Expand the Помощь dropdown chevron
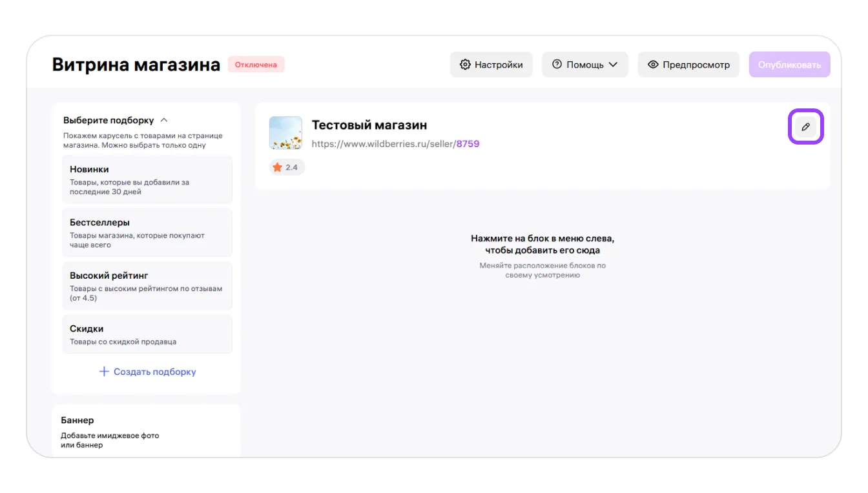868x493 pixels. tap(613, 65)
